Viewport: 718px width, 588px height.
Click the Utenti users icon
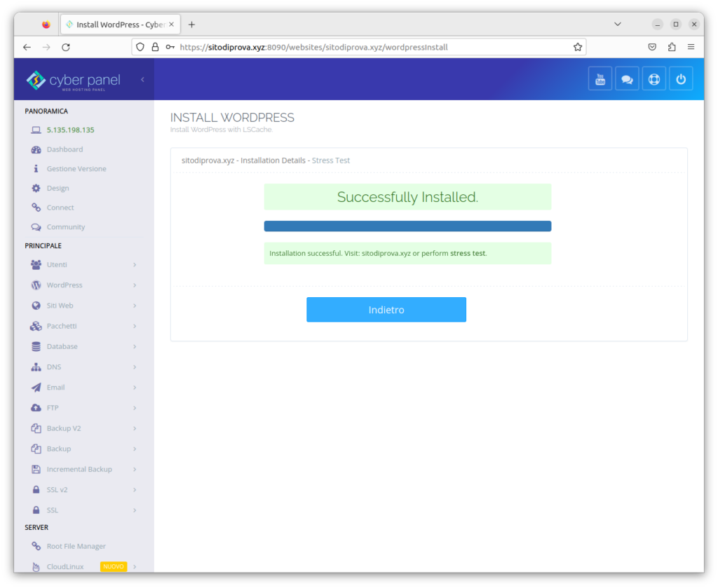point(36,264)
